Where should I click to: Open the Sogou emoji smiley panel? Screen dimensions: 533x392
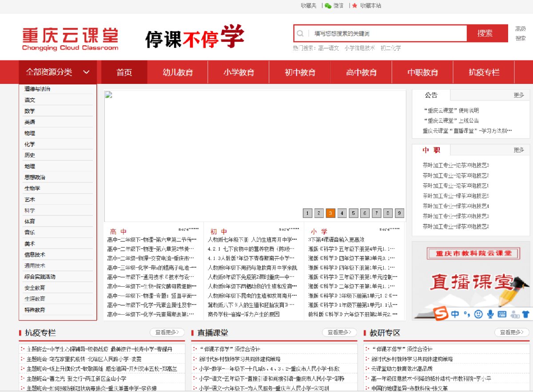(x=478, y=314)
